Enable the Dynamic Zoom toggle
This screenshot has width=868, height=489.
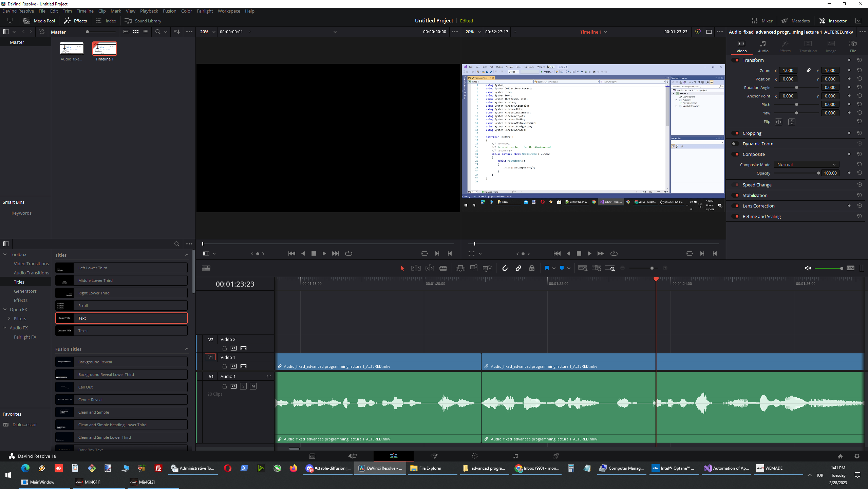coord(735,144)
